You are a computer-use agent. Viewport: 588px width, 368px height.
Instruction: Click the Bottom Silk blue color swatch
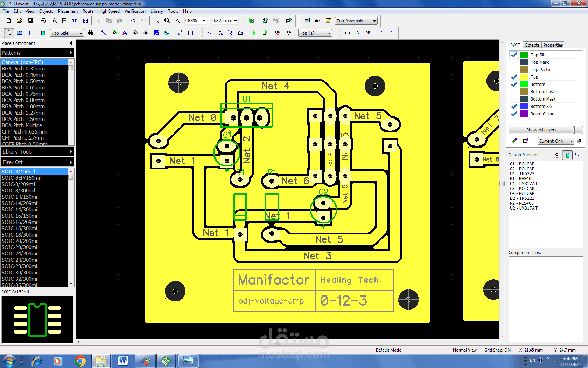(524, 106)
